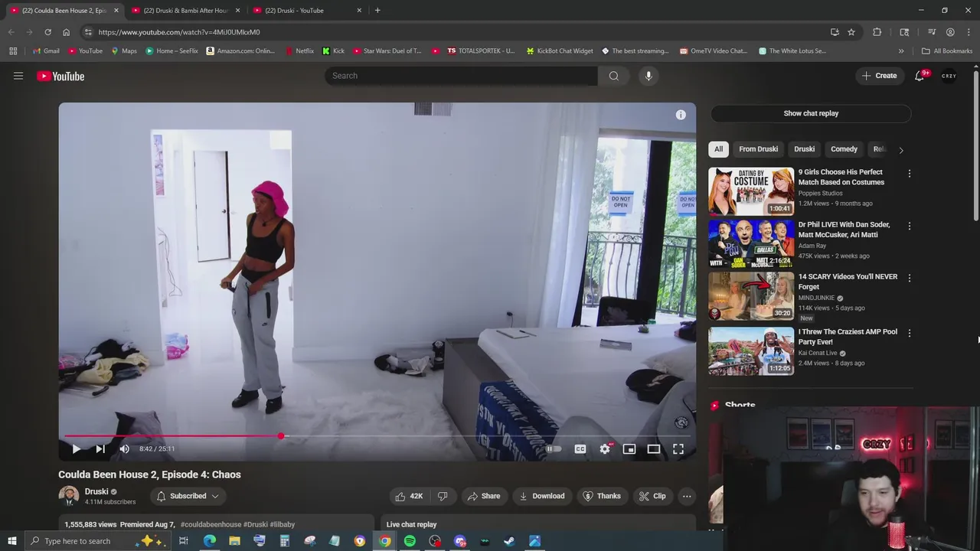Go to the YouTube home logo

[x=60, y=76]
